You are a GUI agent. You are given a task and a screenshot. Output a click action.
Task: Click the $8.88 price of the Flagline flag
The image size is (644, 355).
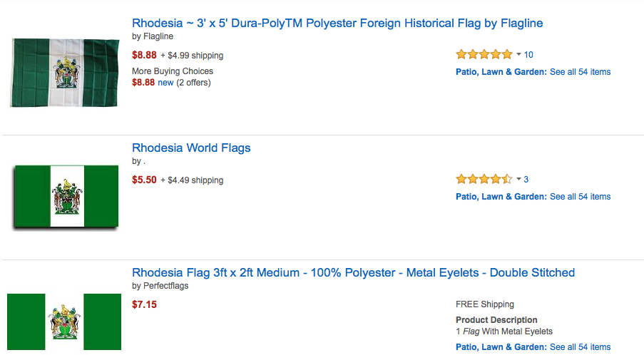pyautogui.click(x=144, y=55)
